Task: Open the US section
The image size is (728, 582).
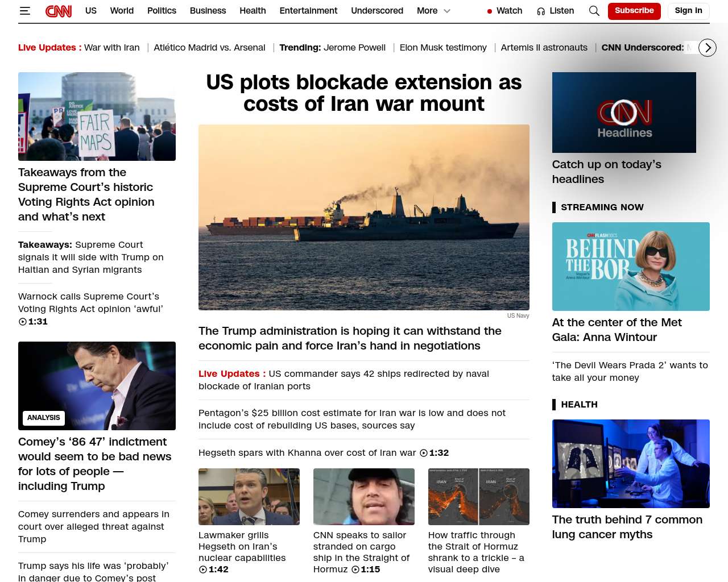Action: pos(91,11)
